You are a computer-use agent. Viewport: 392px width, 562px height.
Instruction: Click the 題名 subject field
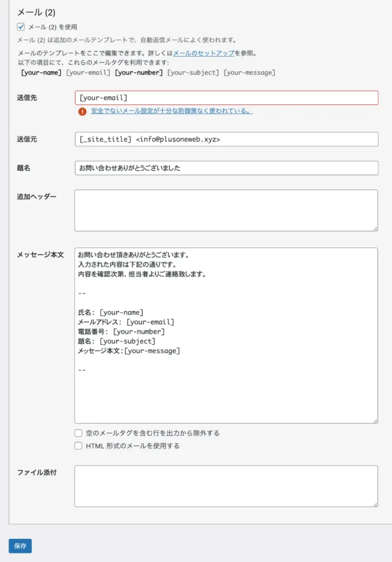(226, 168)
